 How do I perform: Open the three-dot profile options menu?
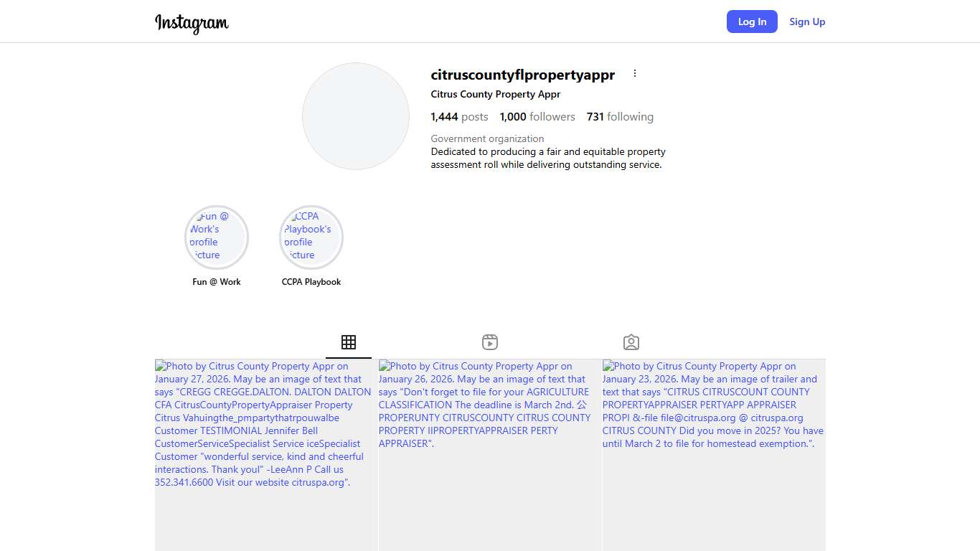click(x=634, y=74)
